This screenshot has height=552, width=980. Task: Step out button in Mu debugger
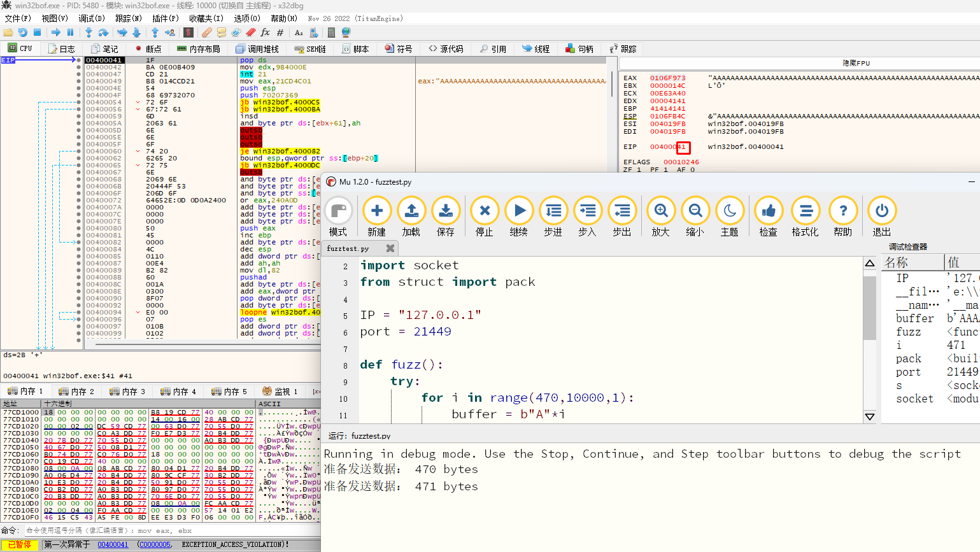click(622, 216)
